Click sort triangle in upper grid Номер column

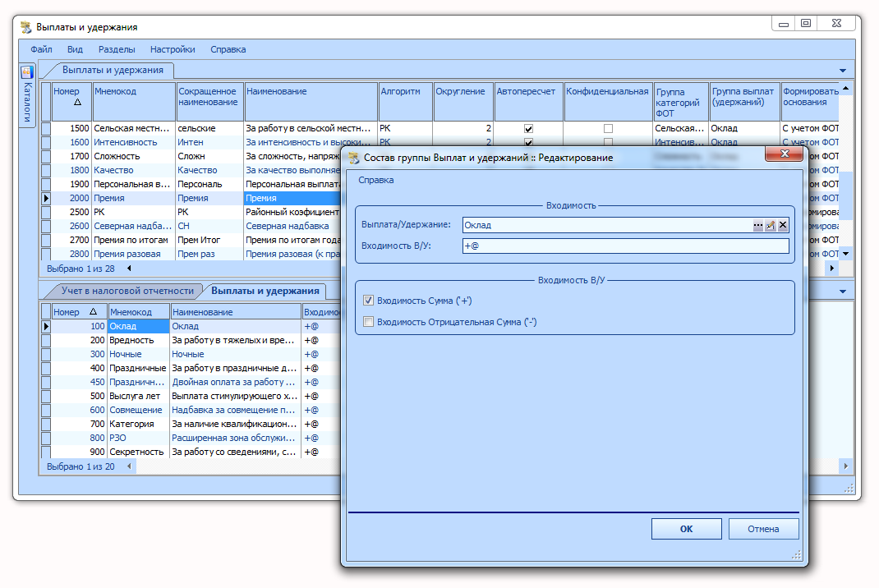point(77,103)
